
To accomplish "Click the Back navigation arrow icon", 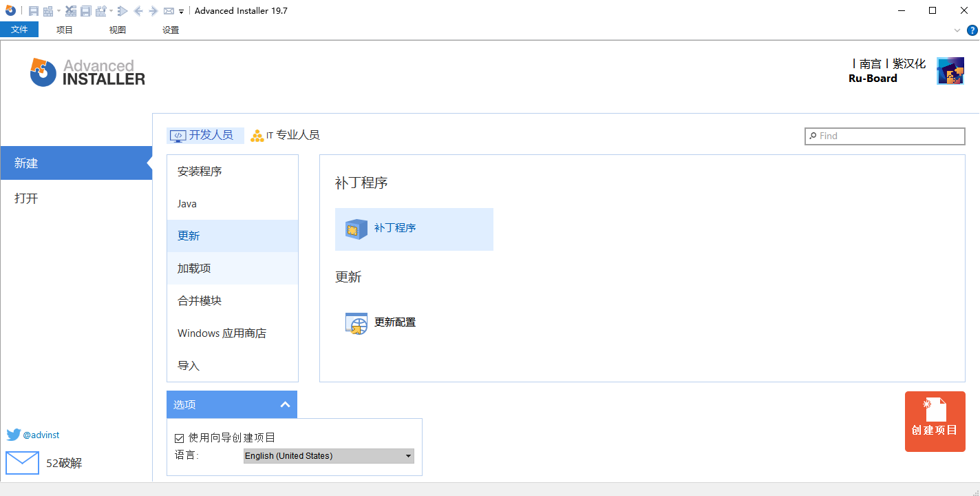I will 139,10.
